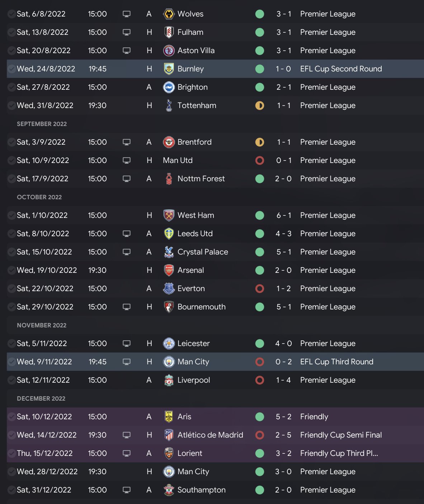
Task: Click the green win indicator for West Ham
Action: pos(260,215)
